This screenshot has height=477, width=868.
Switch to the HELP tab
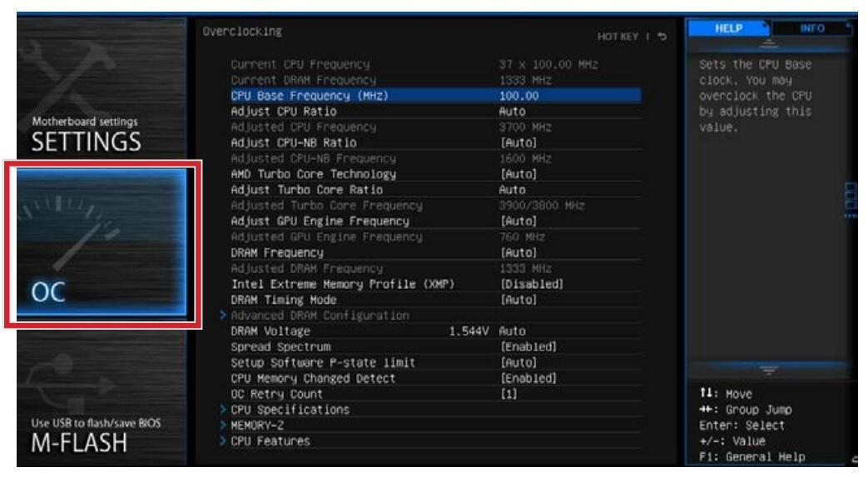(728, 28)
